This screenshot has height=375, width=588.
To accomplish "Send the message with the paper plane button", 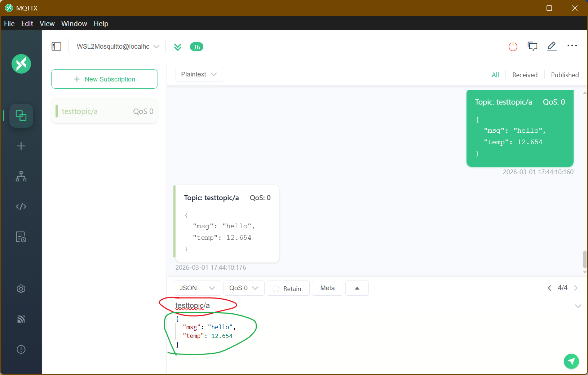I will 571,361.
